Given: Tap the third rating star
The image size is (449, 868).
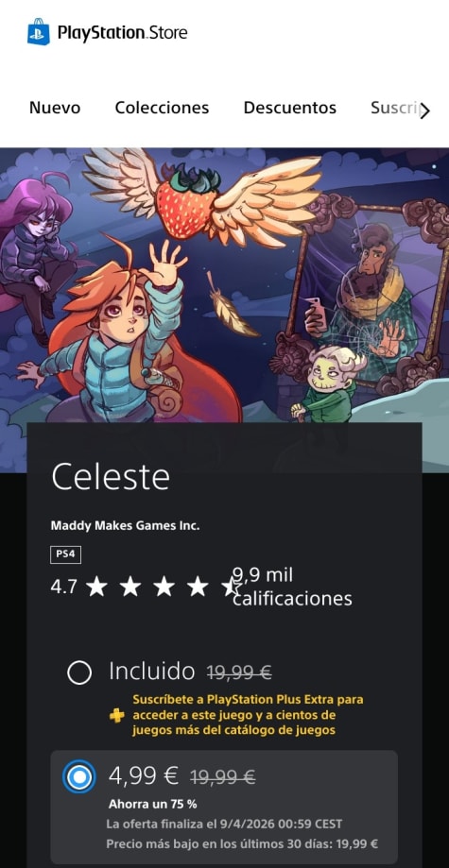Looking at the screenshot, I should click(164, 587).
